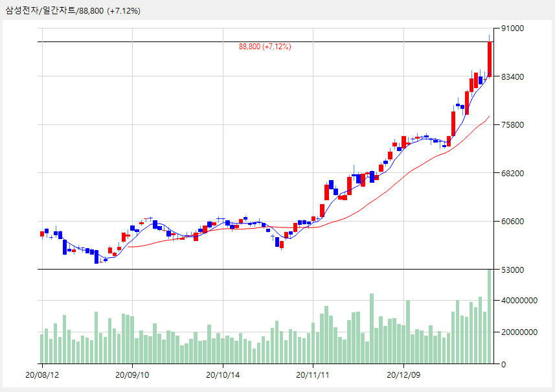Click the 20/09/10 date label
The width and height of the screenshot is (555, 392).
pyautogui.click(x=132, y=375)
